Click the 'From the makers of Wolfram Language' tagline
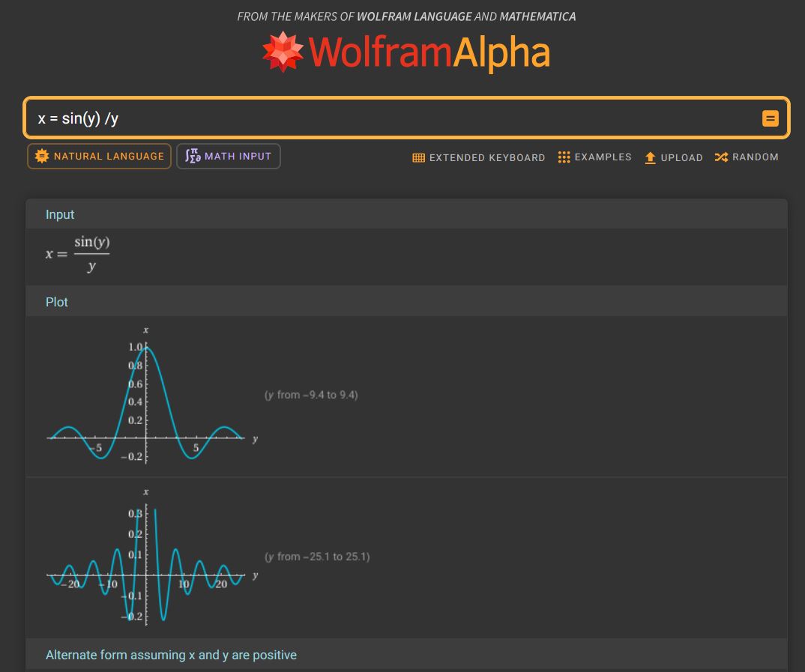The width and height of the screenshot is (805, 672). coord(406,16)
